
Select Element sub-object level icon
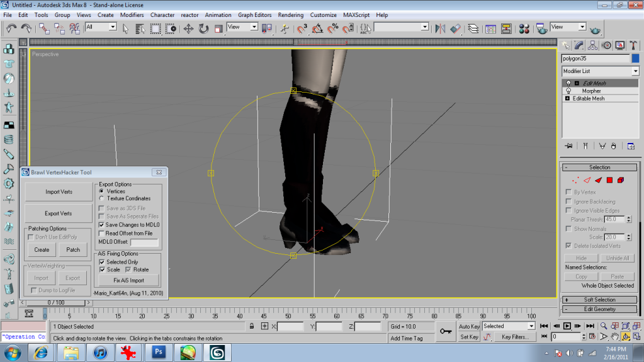621,180
